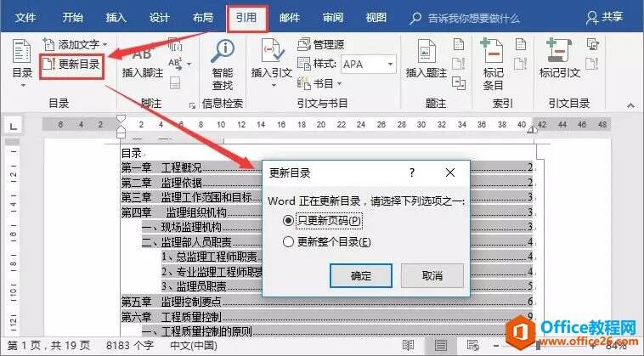Viewport: 644px width, 356px height.
Task: Switch to the 插入 tab
Action: click(116, 17)
